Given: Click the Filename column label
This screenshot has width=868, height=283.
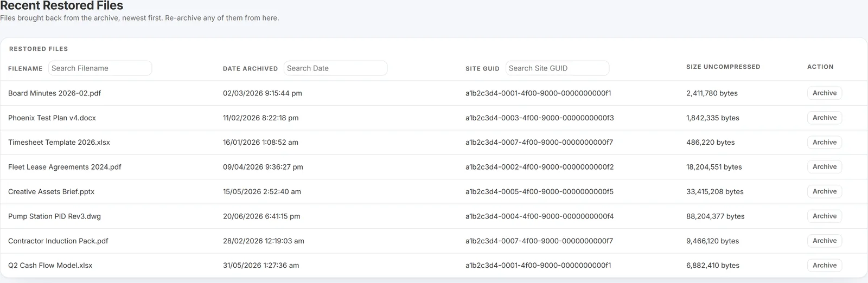Looking at the screenshot, I should point(25,69).
